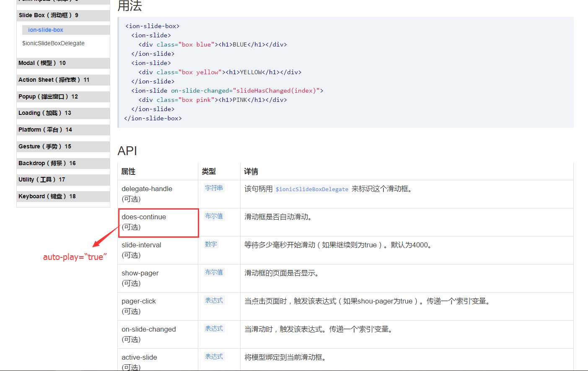
Task: Click the does-continue attribute cell
Action: (x=158, y=222)
